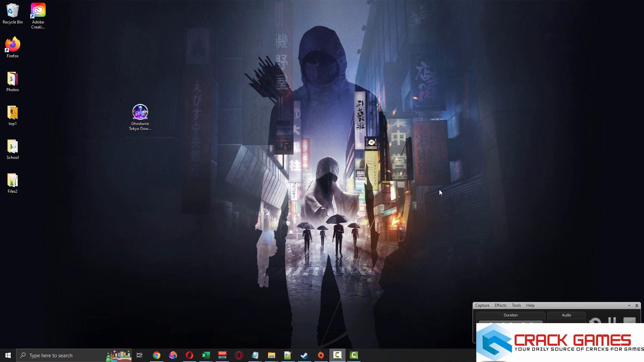
Task: Open the Tools menu in recorder
Action: tap(516, 305)
